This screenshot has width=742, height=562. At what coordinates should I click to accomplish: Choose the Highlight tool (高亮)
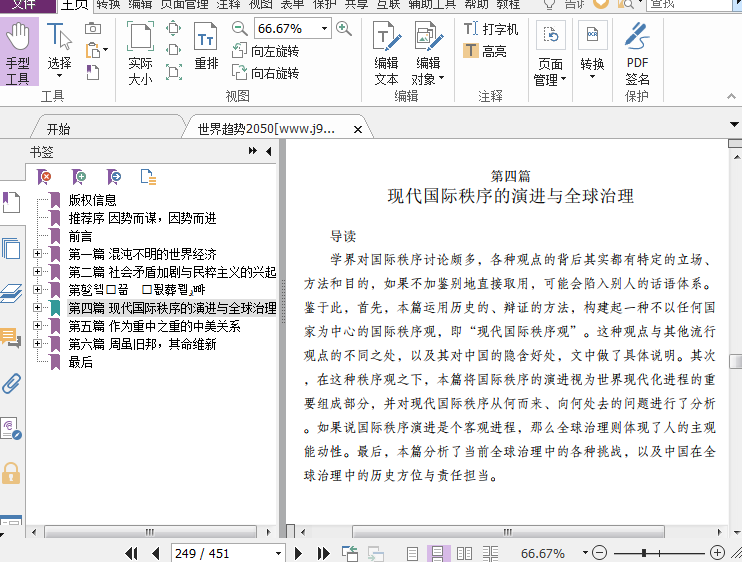click(x=485, y=51)
